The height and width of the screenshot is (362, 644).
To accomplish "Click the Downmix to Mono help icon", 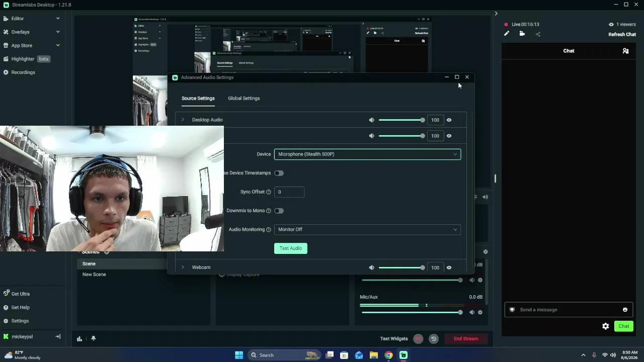I will pos(268,211).
